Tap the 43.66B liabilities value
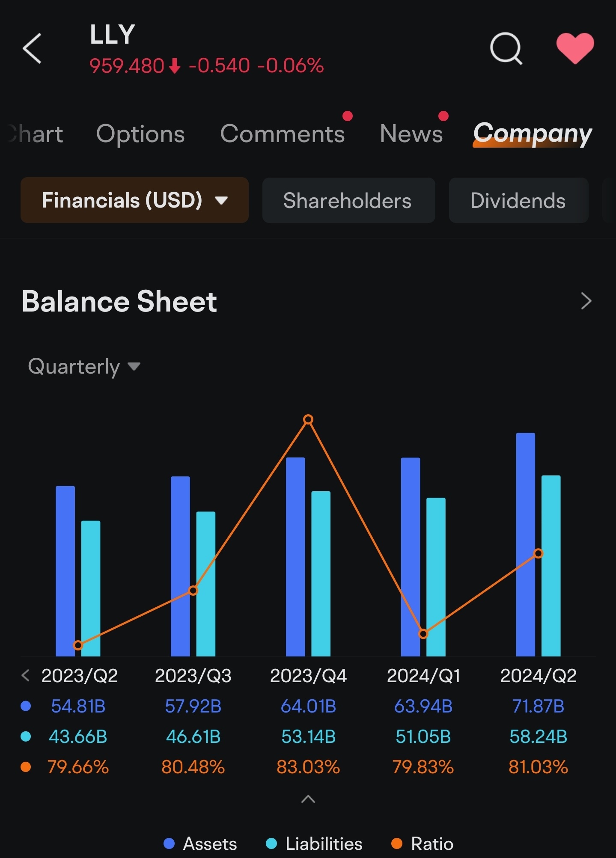616x858 pixels. 78,736
